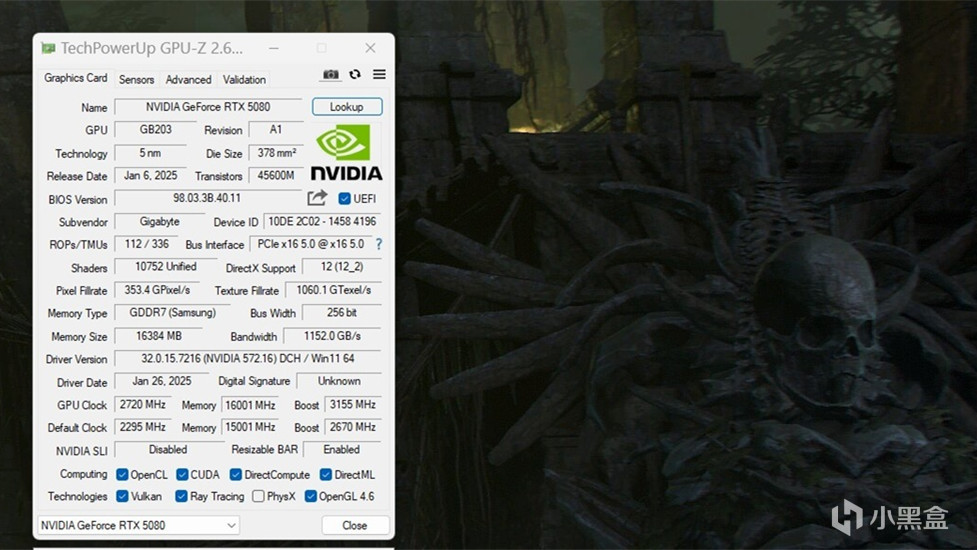The image size is (977, 550).
Task: Click the bus interface question mark
Action: tap(378, 244)
